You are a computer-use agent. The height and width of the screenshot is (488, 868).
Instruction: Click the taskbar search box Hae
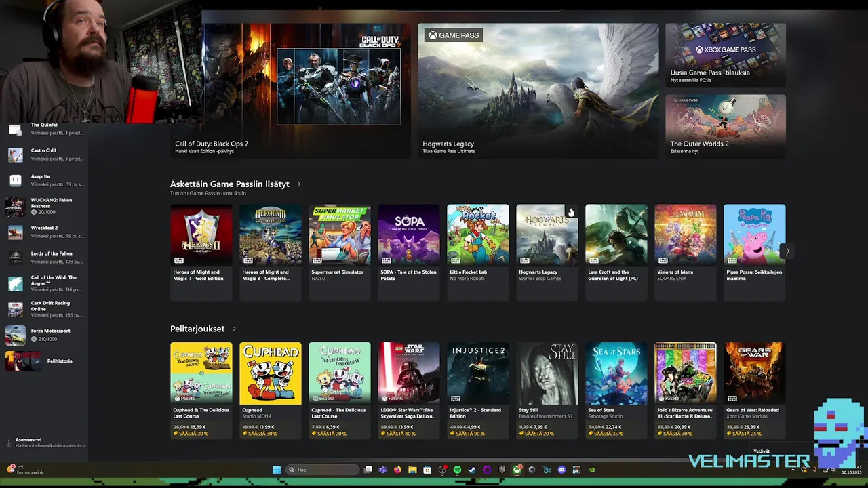pyautogui.click(x=322, y=470)
